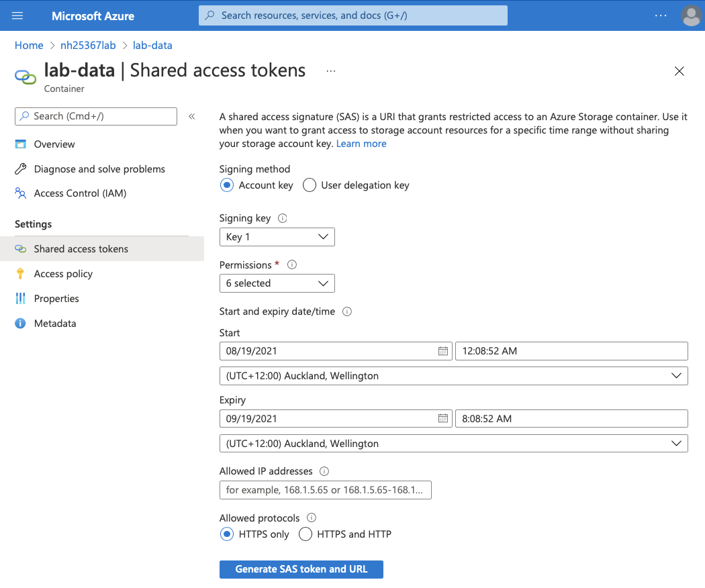Expand the Expiry time zone dropdown
The height and width of the screenshot is (588, 705).
click(453, 444)
